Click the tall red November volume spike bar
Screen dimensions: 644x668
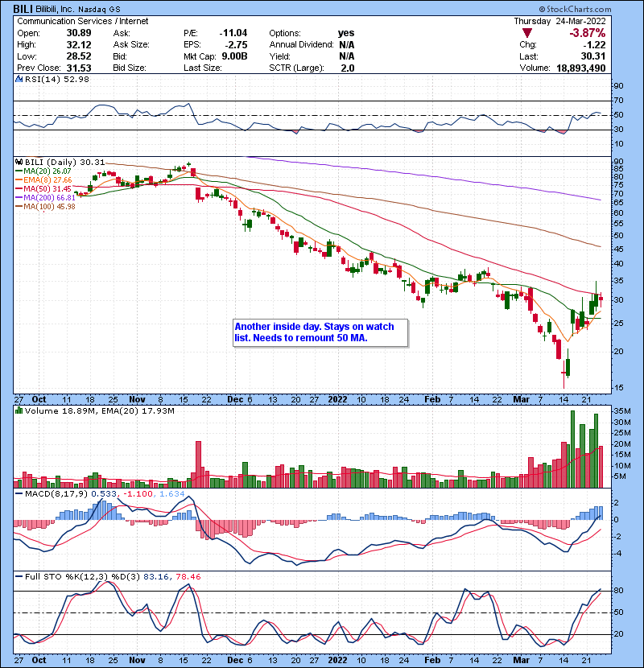pos(198,464)
